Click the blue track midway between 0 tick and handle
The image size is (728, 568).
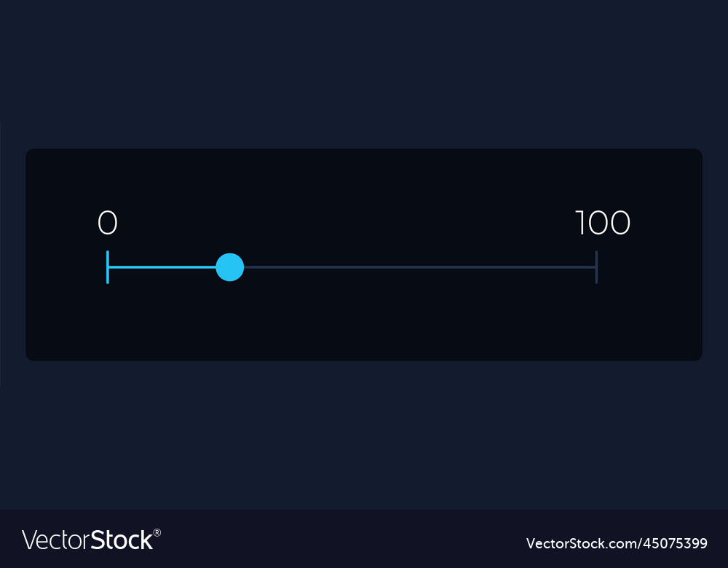coord(162,267)
